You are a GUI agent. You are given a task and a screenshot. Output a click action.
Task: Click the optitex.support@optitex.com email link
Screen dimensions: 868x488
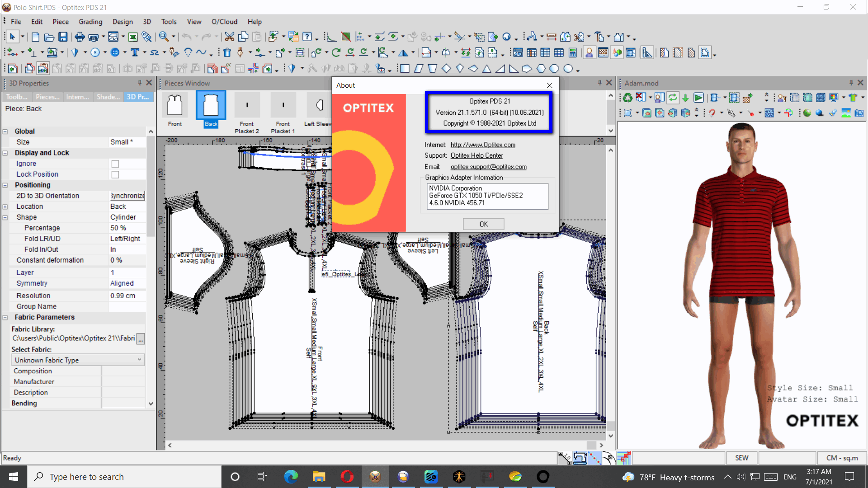click(x=488, y=167)
